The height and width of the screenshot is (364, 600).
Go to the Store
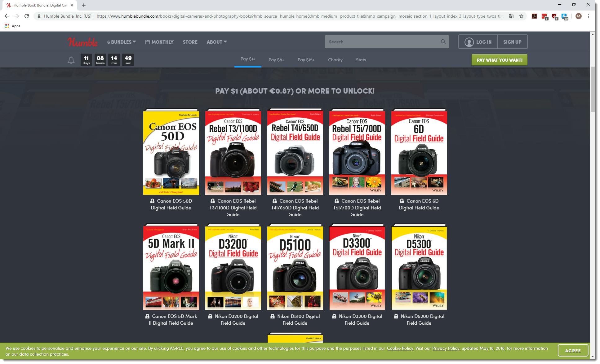click(190, 42)
